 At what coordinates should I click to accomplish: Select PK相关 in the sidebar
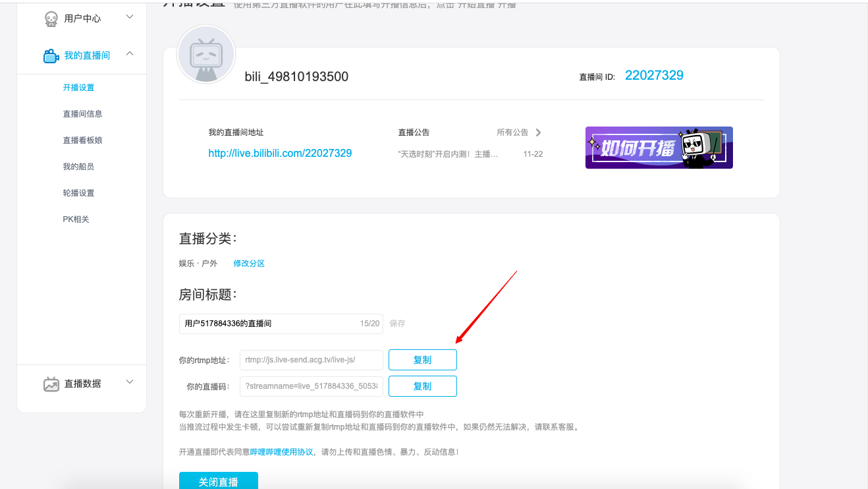point(76,219)
